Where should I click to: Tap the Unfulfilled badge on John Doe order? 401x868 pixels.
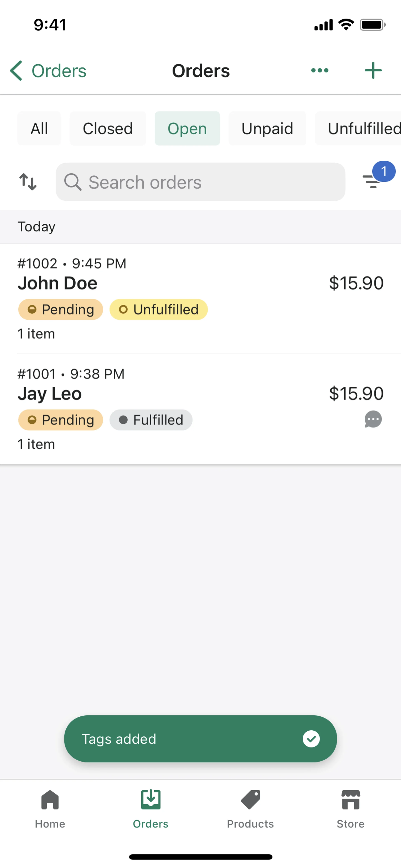click(159, 309)
